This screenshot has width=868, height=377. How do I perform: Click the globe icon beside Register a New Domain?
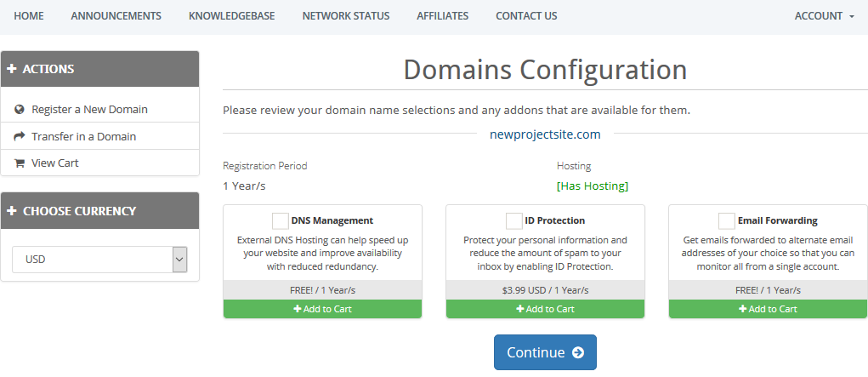pos(20,109)
